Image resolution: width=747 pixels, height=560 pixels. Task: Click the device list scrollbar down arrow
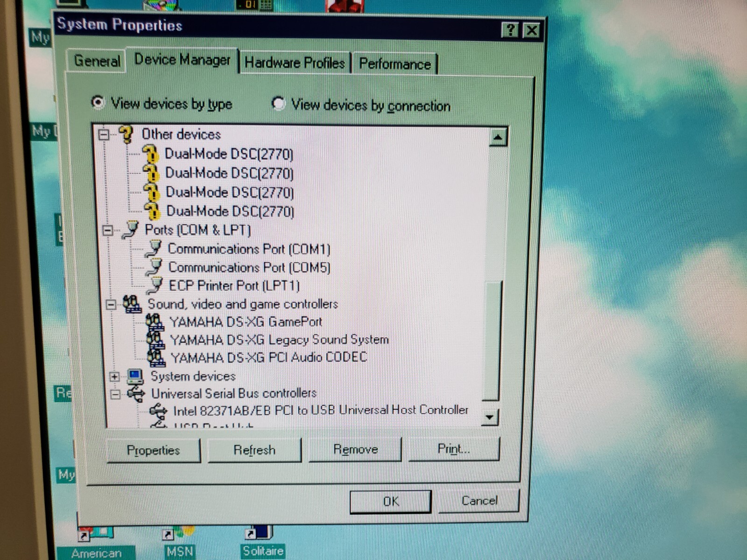pos(490,417)
